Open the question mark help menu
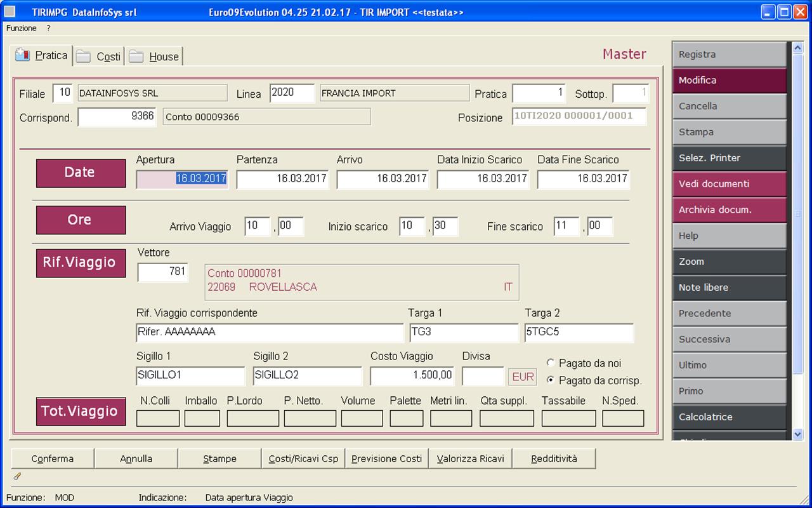812x508 pixels. point(48,29)
